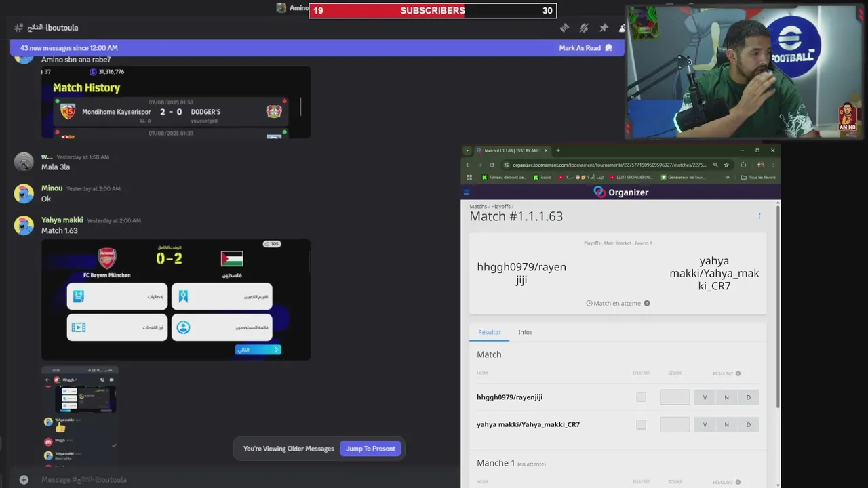
Task: Open the 0-2 match result screenshot
Action: tap(176, 300)
